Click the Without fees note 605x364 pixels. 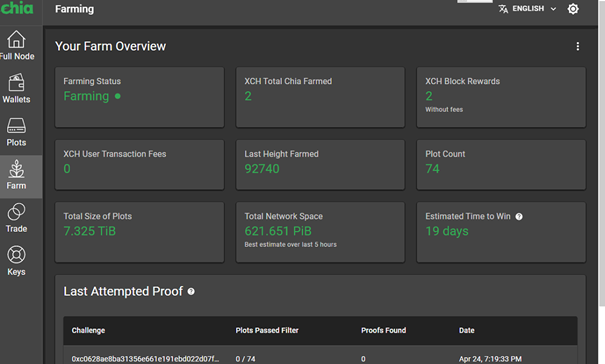point(444,110)
